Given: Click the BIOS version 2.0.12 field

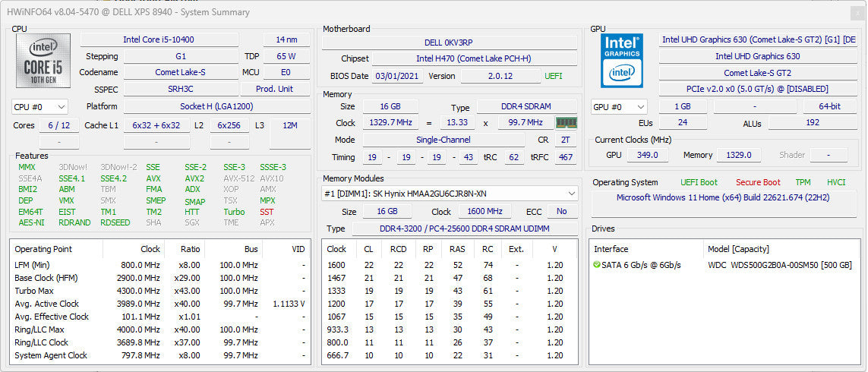Looking at the screenshot, I should click(500, 77).
